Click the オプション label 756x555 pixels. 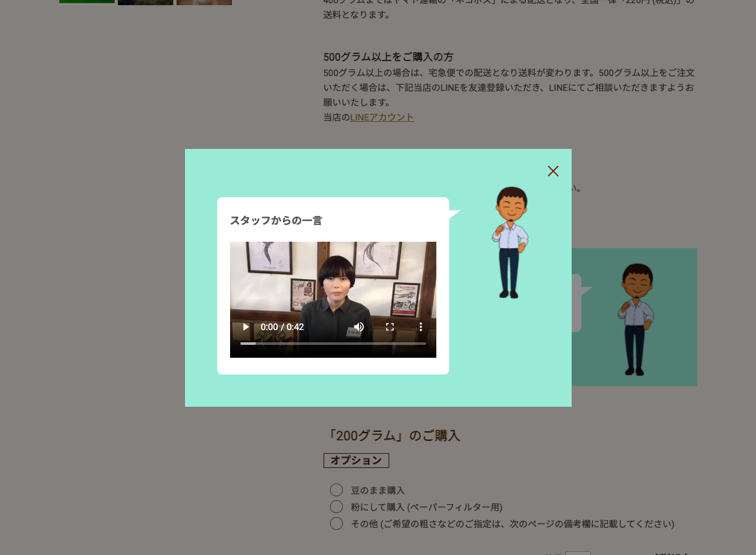point(356,460)
